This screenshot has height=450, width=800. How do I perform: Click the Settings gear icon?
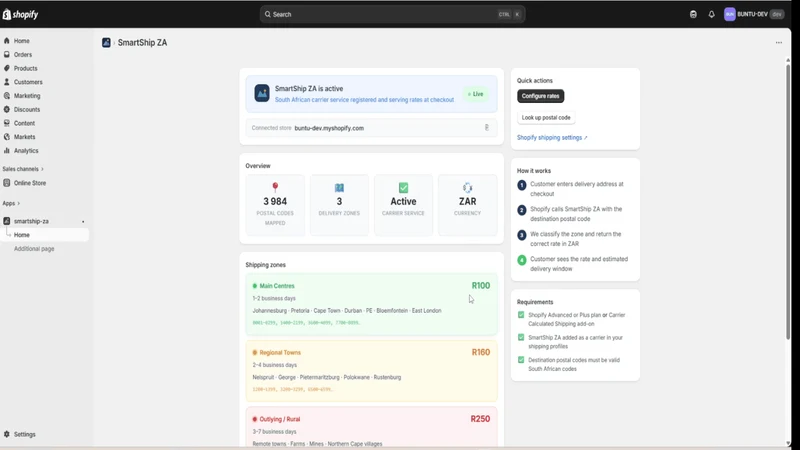[x=7, y=434]
